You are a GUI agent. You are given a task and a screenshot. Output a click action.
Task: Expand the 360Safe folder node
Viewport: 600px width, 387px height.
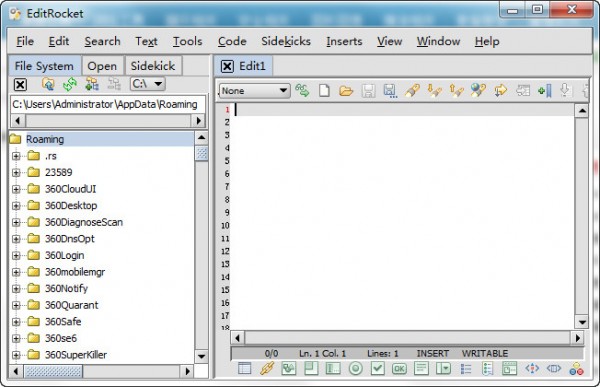[16, 322]
